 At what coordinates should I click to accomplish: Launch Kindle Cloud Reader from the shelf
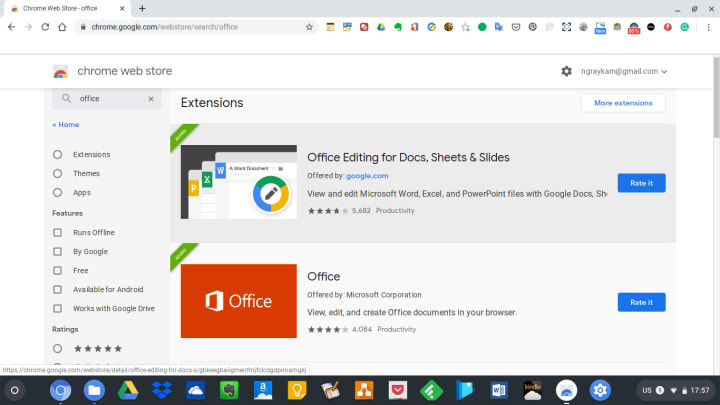tap(533, 390)
